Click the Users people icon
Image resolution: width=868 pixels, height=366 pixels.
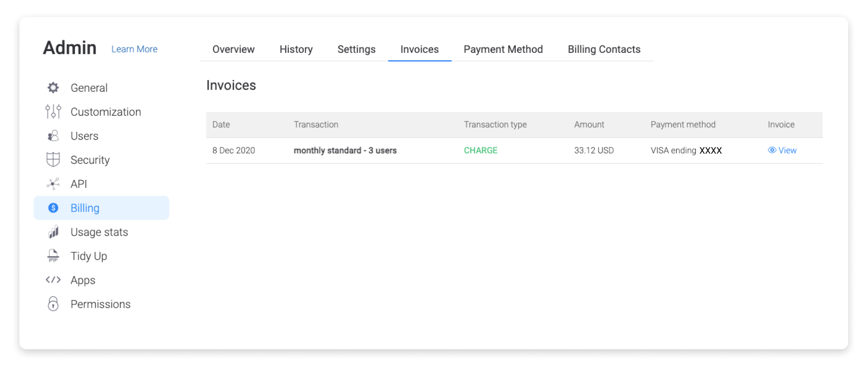pyautogui.click(x=53, y=136)
